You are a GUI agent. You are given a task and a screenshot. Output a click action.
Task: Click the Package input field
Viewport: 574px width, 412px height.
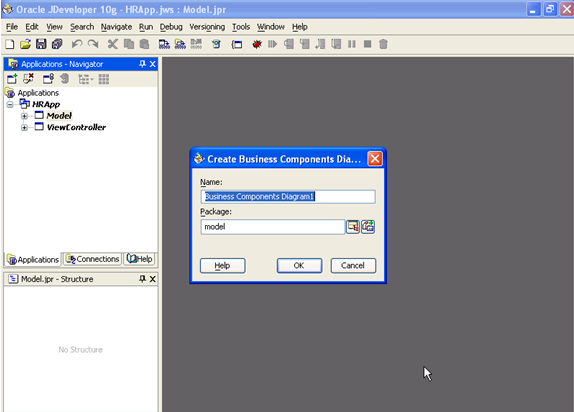273,227
